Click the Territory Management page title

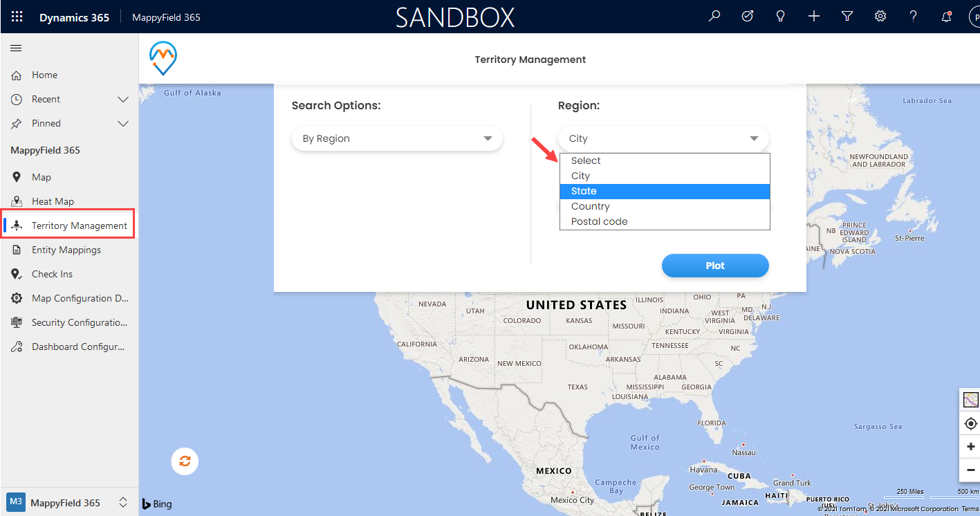(x=530, y=59)
